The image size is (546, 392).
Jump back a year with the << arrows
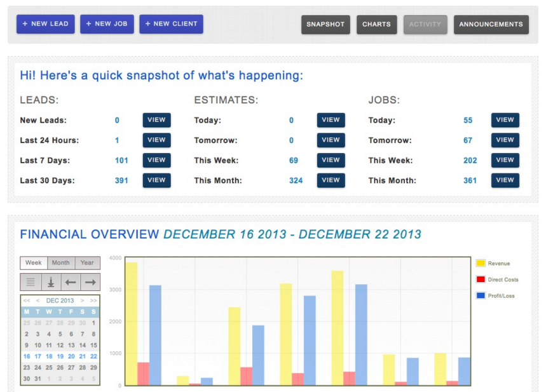[27, 301]
